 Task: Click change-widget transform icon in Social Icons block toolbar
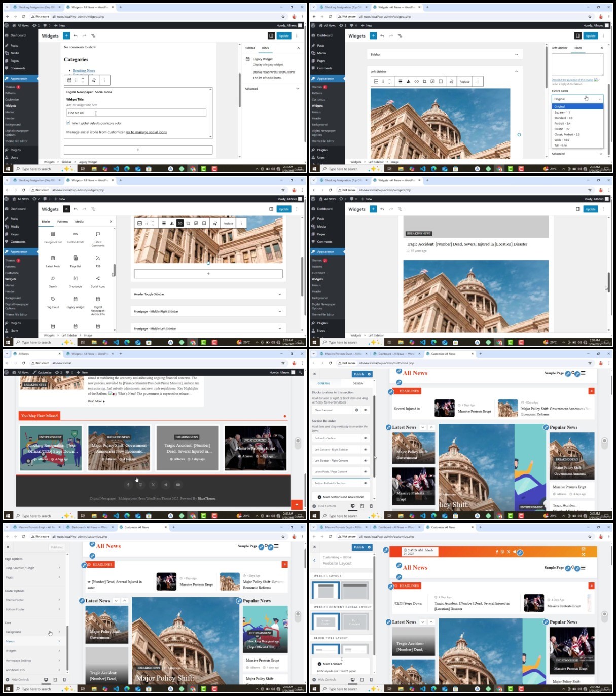(93, 80)
